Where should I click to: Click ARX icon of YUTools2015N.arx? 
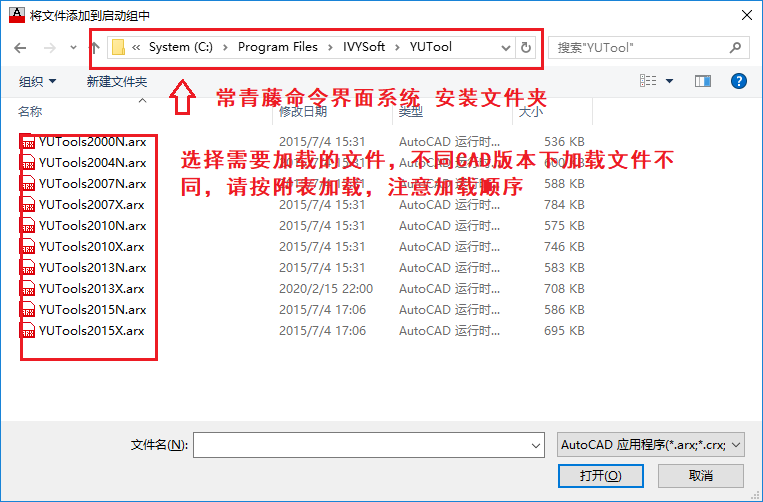coord(28,309)
